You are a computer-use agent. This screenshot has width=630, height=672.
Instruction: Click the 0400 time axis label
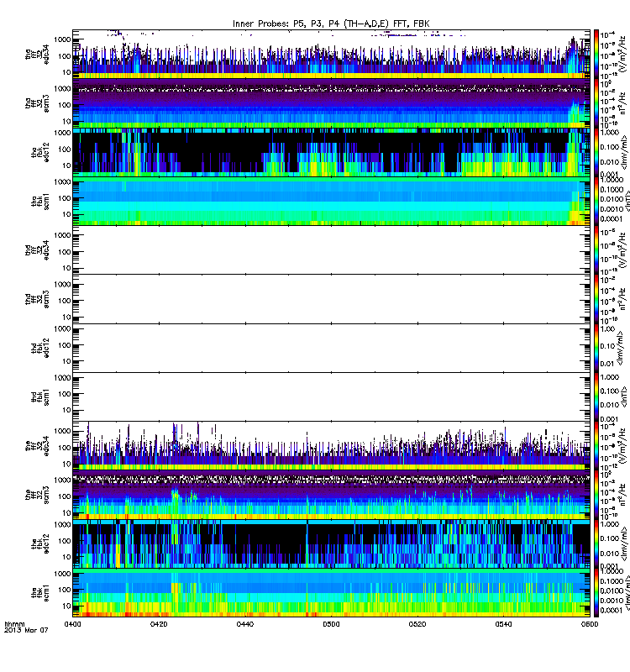[72, 624]
